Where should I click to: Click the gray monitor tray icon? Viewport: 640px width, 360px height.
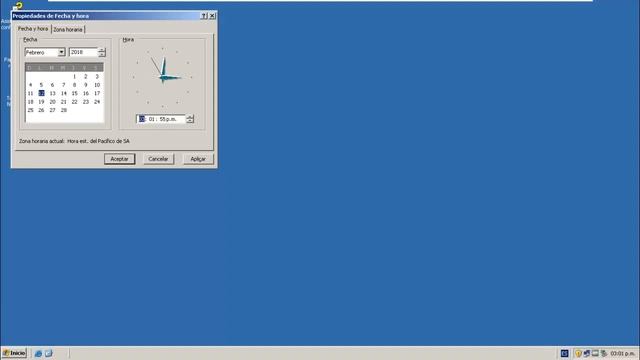tap(595, 353)
